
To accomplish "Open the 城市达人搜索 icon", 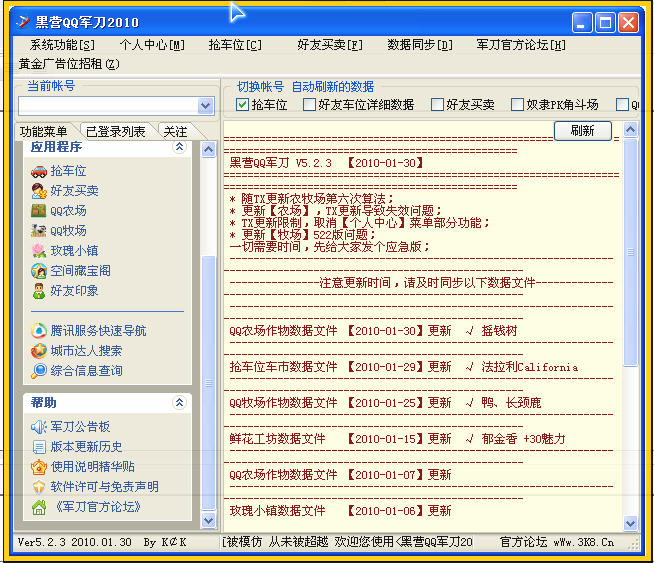I will click(x=39, y=351).
